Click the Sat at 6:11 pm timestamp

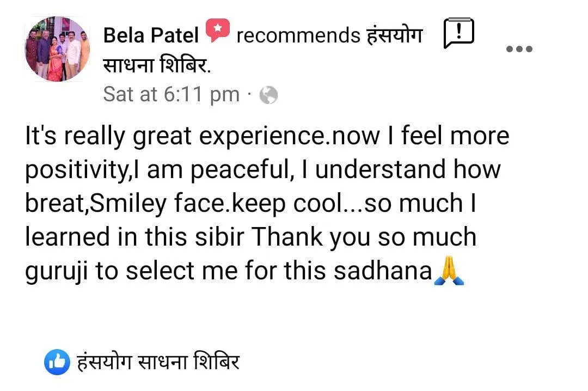tap(171, 94)
